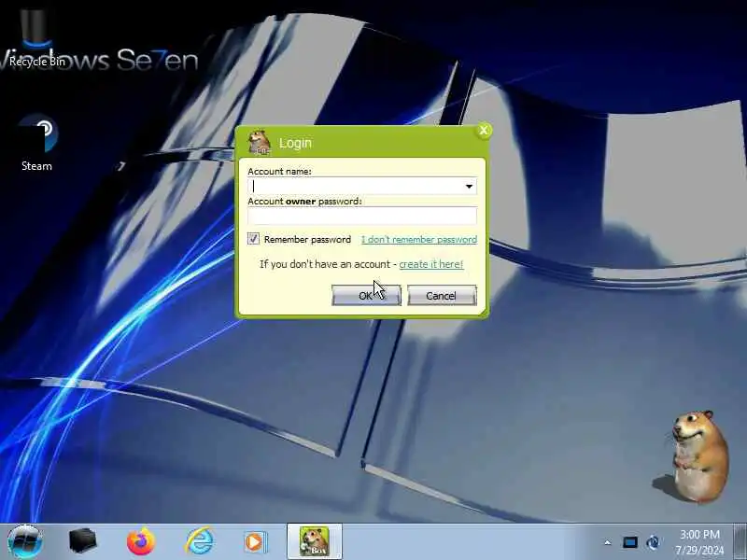The image size is (747, 560).
Task: Click the Show desktop strip
Action: pos(740,542)
